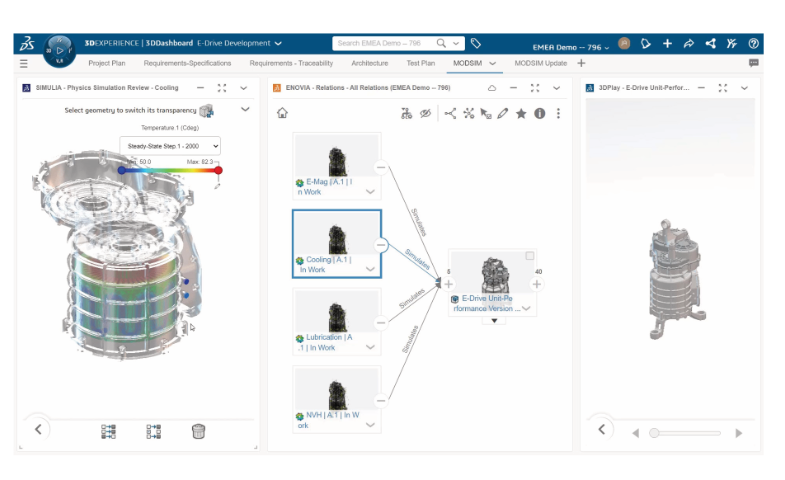Check the box on E-Drive Unit-Performance node
Image resolution: width=785 pixels, height=480 pixels.
tap(530, 257)
